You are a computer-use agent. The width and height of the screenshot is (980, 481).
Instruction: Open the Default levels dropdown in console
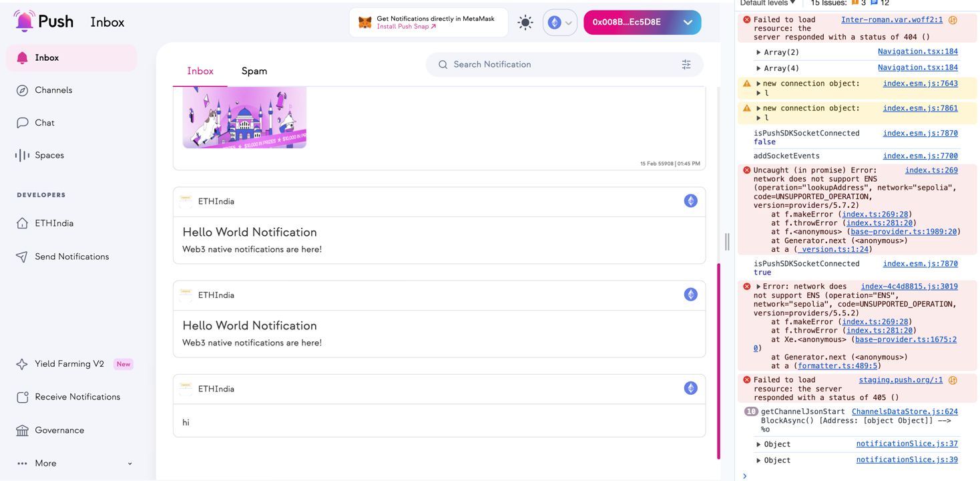pyautogui.click(x=768, y=3)
